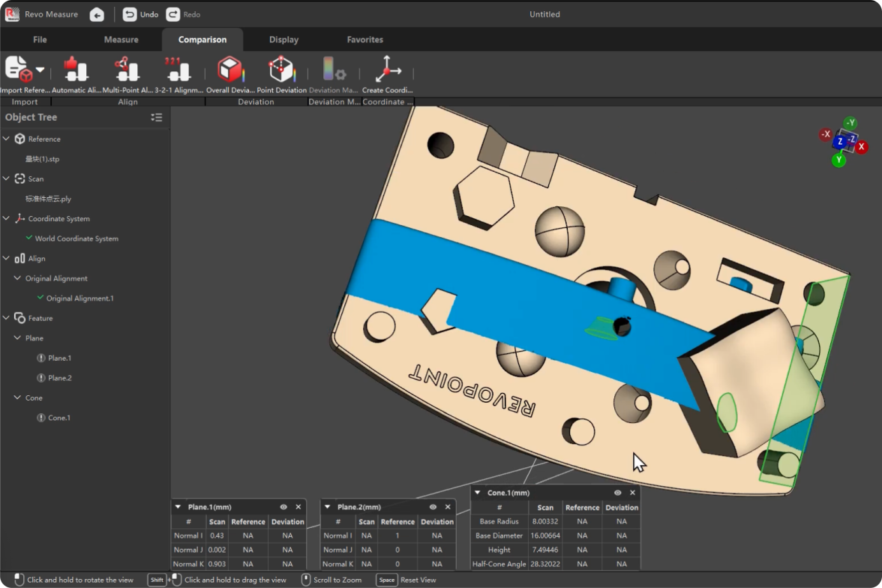Collapse the Align tree node
This screenshot has height=588, width=882.
click(6, 258)
